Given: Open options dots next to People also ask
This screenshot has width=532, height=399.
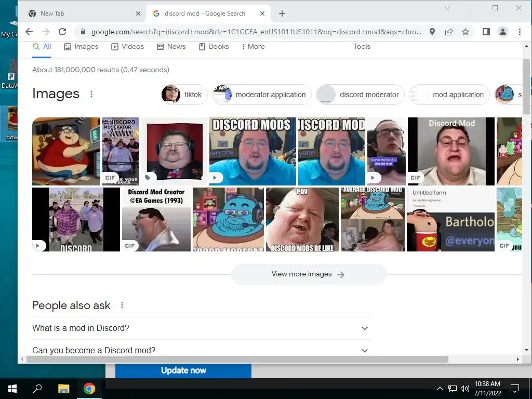Looking at the screenshot, I should (x=122, y=305).
